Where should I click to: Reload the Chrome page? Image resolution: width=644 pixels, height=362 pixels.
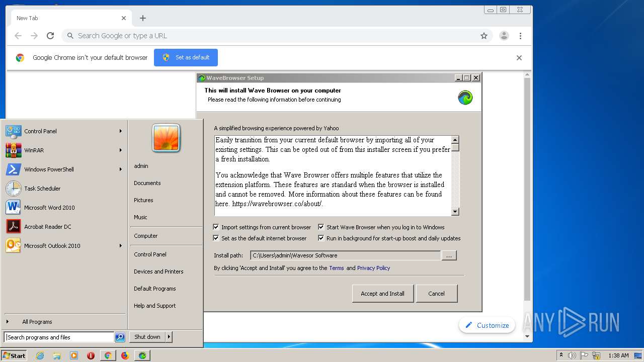[50, 36]
